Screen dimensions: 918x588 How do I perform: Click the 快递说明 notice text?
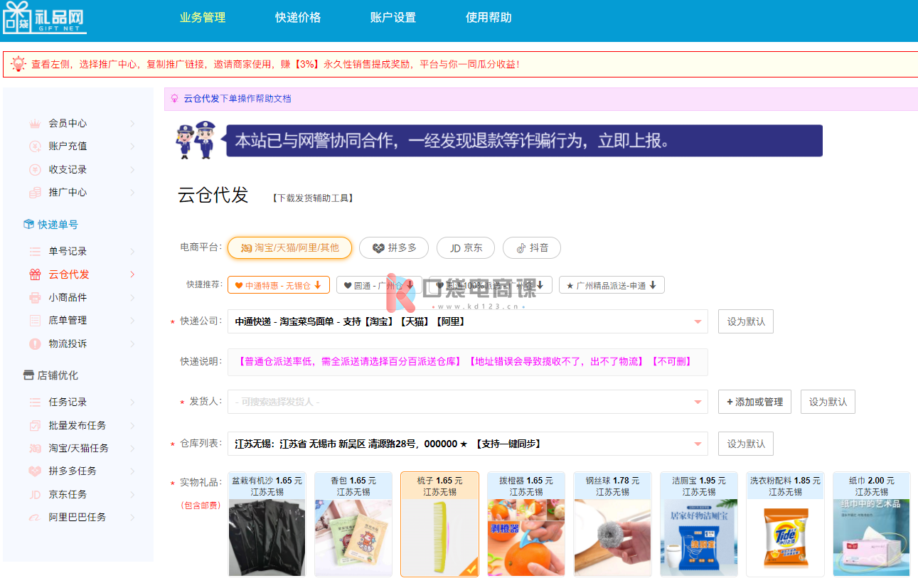(465, 362)
